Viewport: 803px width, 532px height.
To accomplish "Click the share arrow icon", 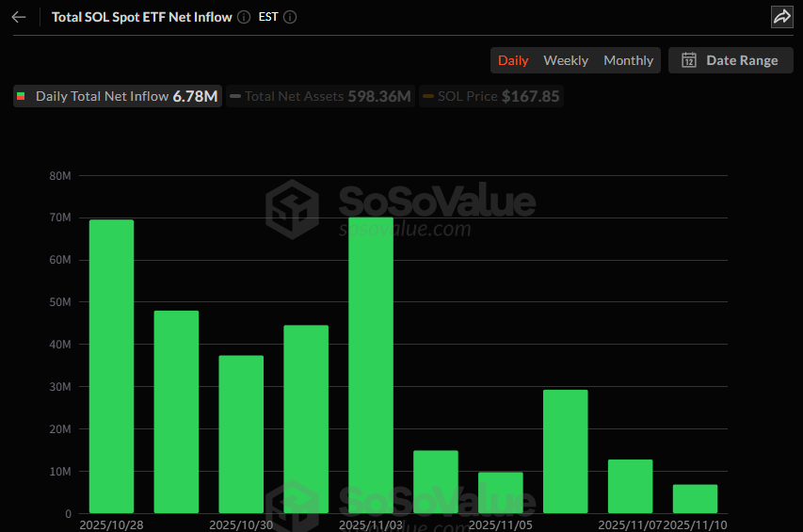I will pos(781,17).
